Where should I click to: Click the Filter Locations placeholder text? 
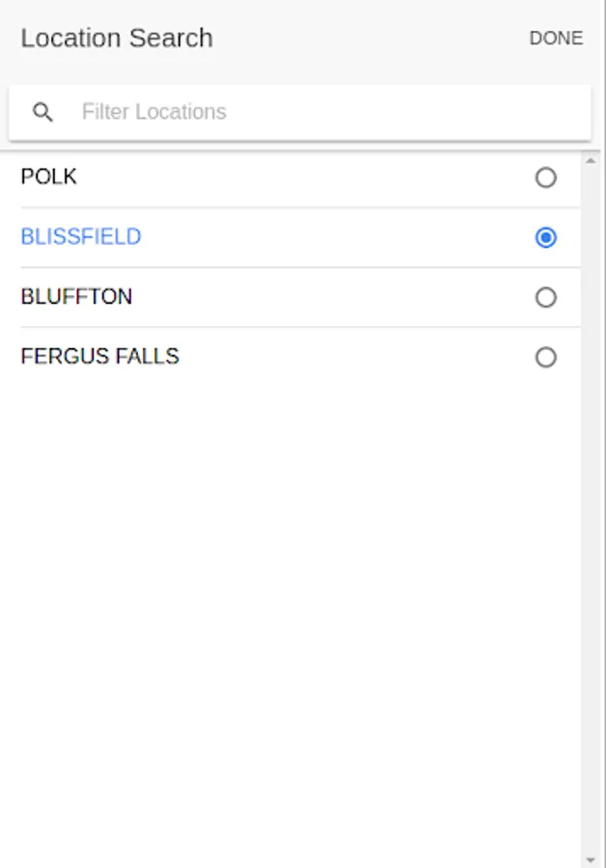[154, 112]
